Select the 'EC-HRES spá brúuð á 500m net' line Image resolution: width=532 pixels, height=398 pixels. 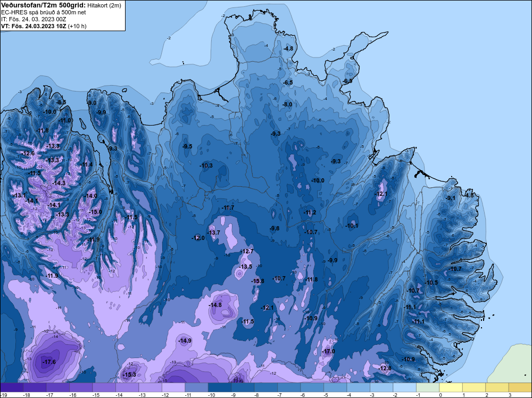point(44,12)
